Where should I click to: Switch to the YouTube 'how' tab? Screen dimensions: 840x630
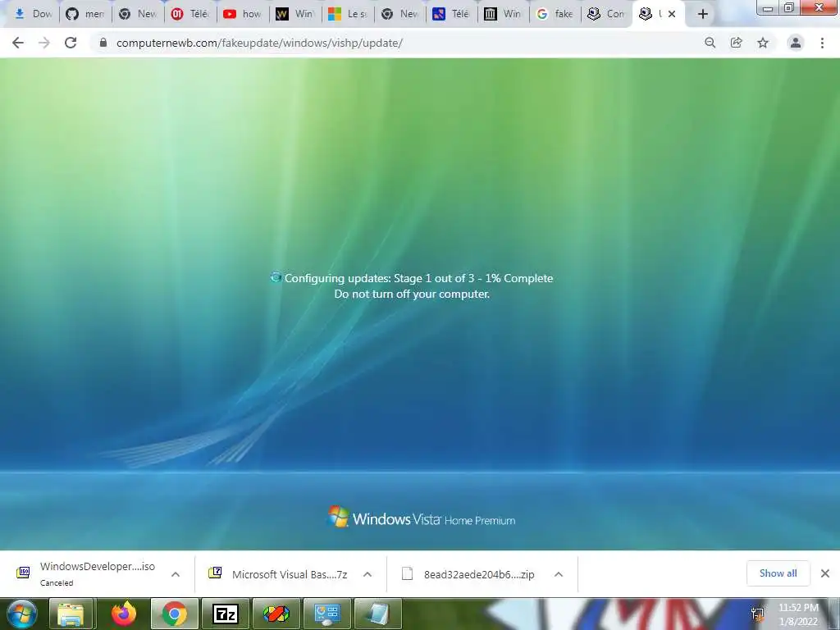(243, 14)
